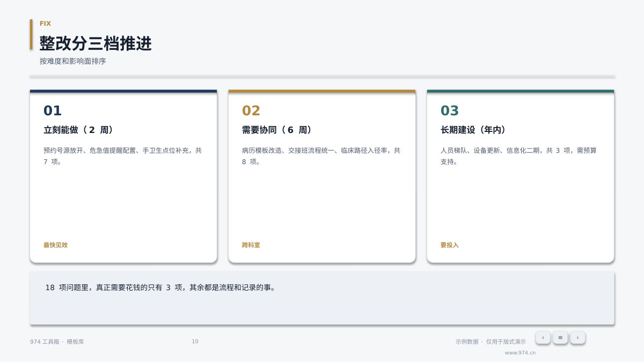This screenshot has width=644, height=362.
Task: Select the heading 需要协同（6 周）
Action: click(277, 130)
